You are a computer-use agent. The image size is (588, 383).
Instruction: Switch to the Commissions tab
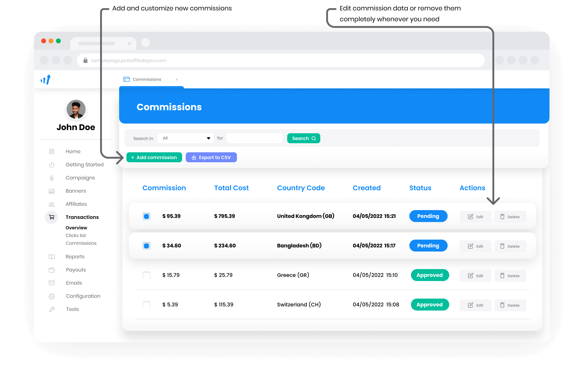click(x=147, y=79)
